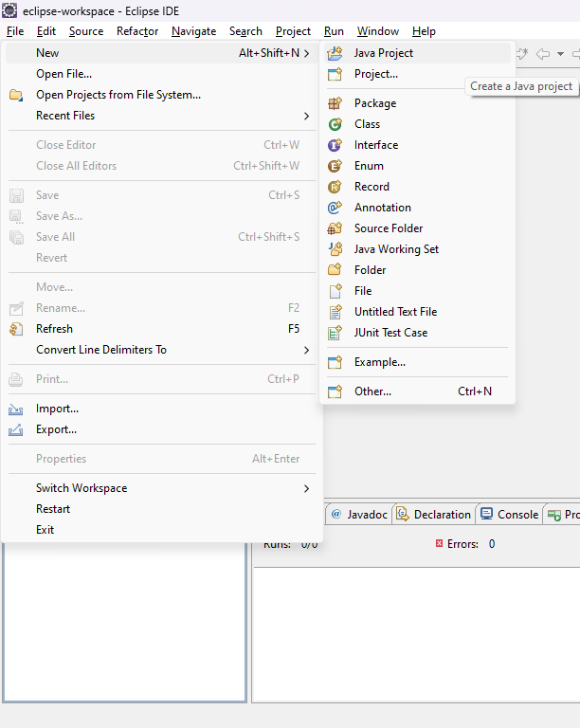Select Interface in the New submenu
Screen dimensions: 580x728
pyautogui.click(x=418, y=145)
